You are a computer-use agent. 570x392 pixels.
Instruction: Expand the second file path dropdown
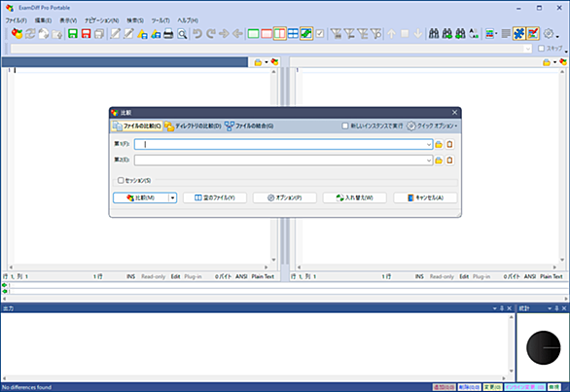pos(429,160)
